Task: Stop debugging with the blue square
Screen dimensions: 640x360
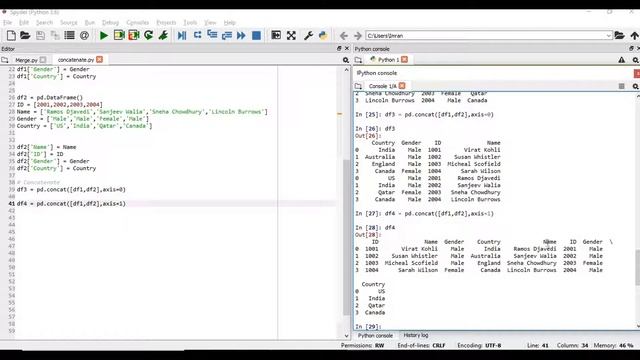Action: pyautogui.click(x=256, y=36)
